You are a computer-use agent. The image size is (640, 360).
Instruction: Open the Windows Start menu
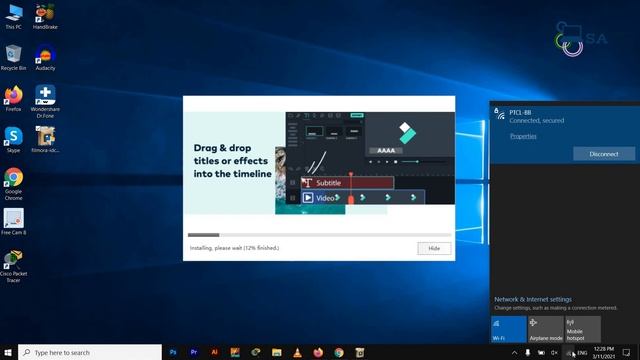(x=8, y=352)
